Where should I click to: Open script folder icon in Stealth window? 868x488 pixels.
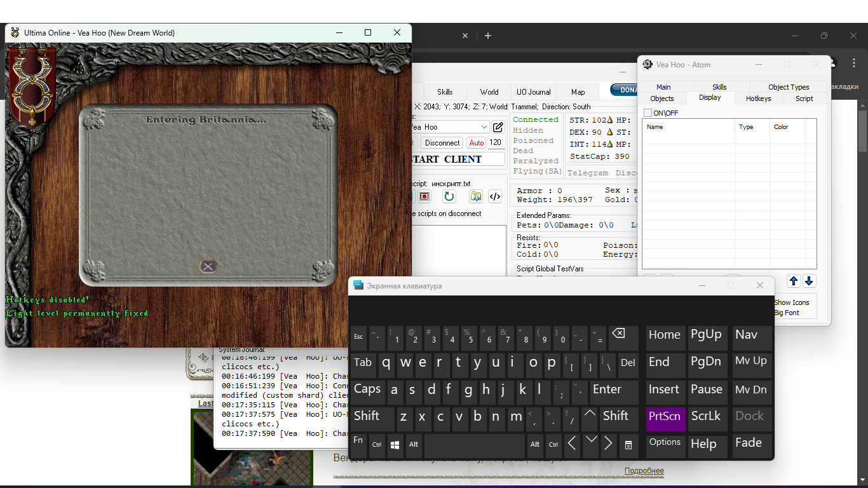(x=476, y=197)
